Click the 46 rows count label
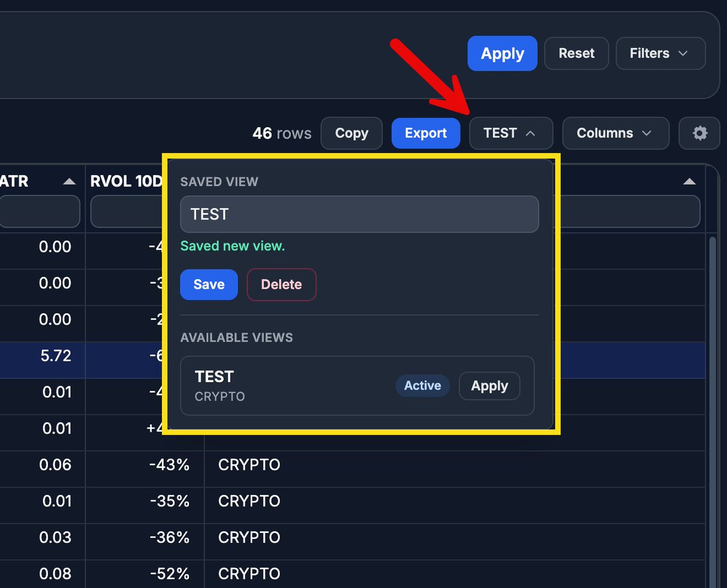 point(282,133)
